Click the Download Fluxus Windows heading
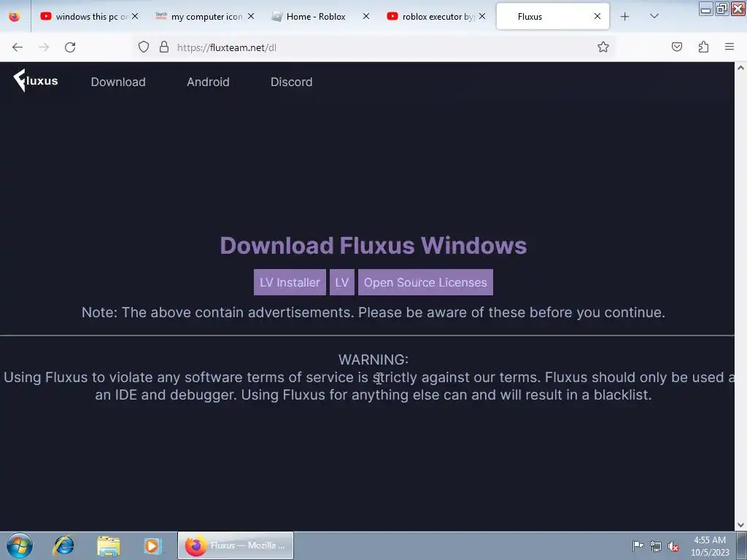This screenshot has height=560, width=747. 373,246
